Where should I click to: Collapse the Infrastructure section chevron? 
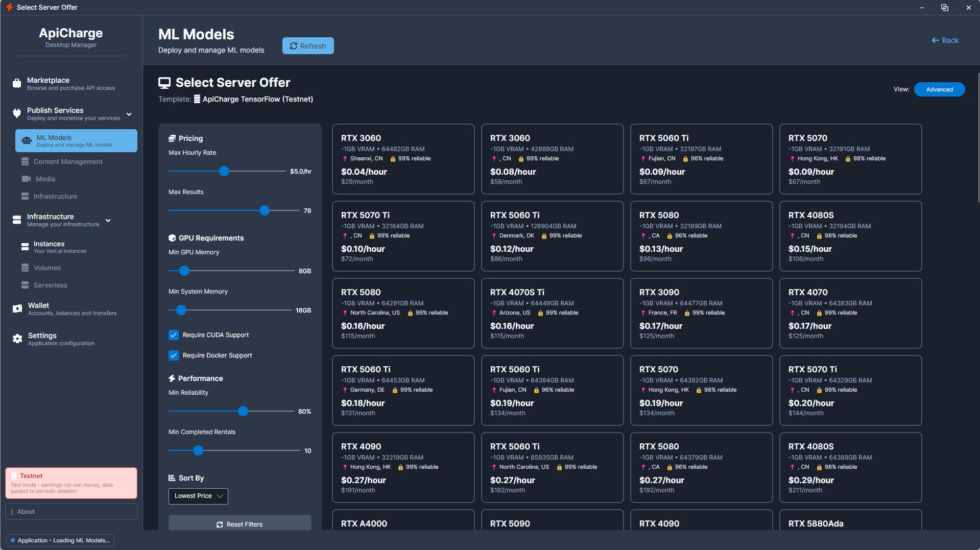pos(108,220)
